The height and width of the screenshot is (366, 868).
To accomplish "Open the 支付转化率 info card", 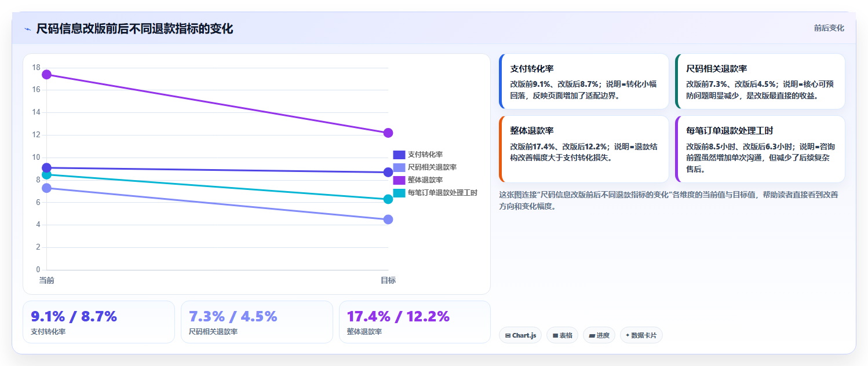I will point(584,81).
